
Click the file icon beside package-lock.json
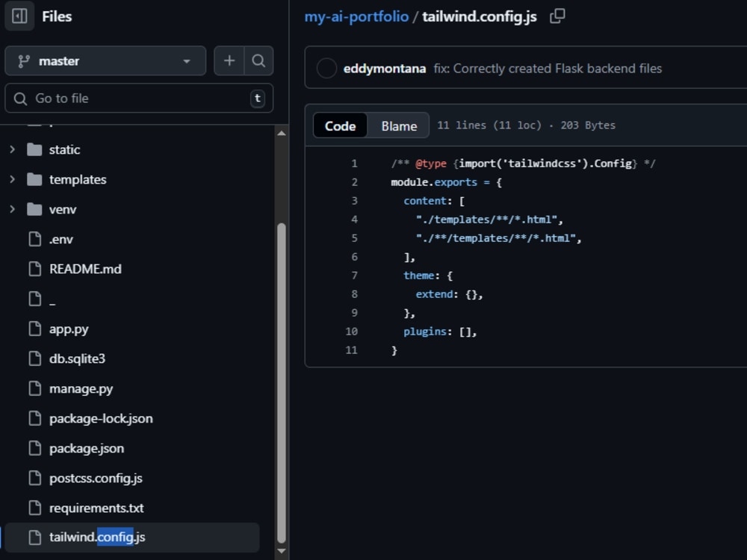click(35, 419)
